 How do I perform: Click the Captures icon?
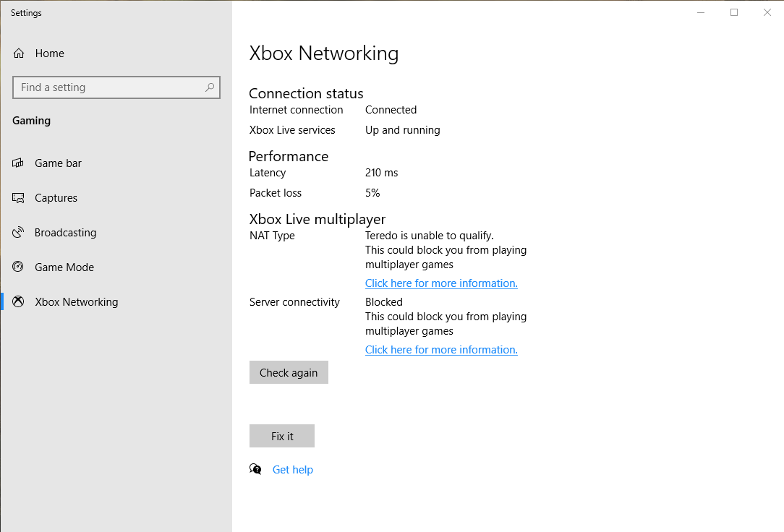tap(18, 198)
